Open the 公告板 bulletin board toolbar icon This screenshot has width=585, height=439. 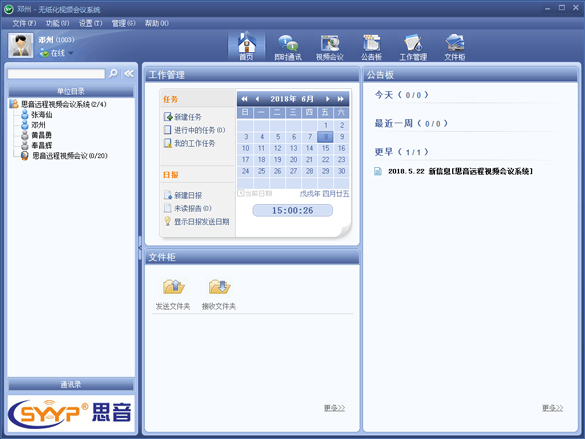click(x=371, y=47)
